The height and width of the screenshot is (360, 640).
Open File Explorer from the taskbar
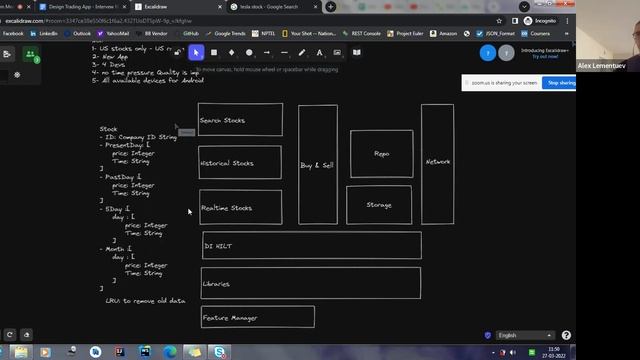coord(21,352)
